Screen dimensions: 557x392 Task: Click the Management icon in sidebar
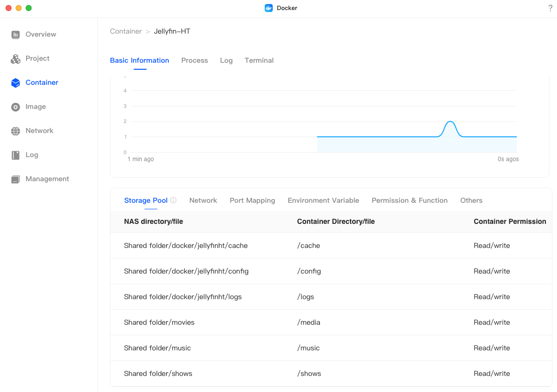tap(16, 179)
